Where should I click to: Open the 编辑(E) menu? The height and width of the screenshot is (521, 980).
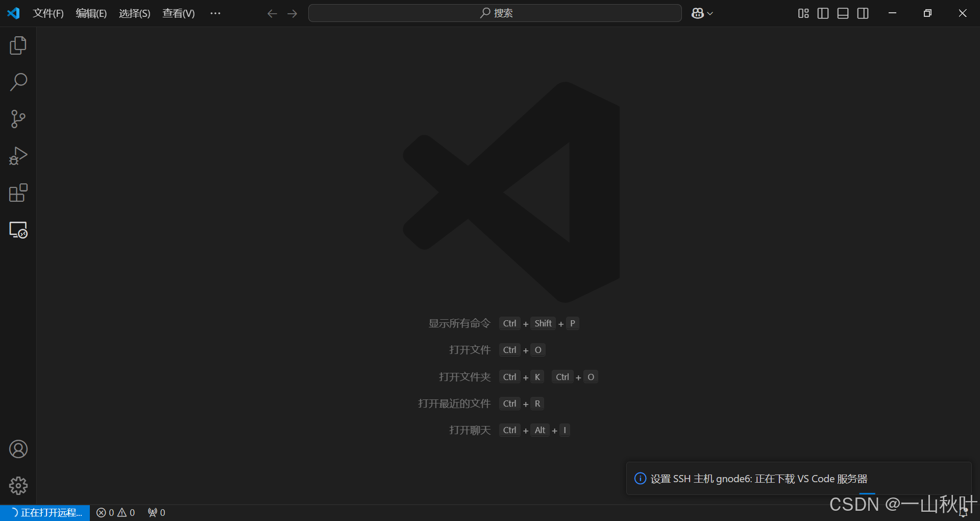click(x=91, y=13)
